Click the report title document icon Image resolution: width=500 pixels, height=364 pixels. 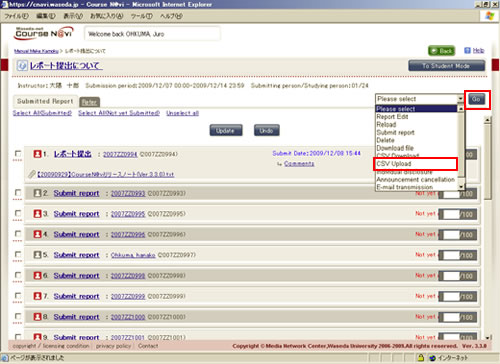point(22,66)
